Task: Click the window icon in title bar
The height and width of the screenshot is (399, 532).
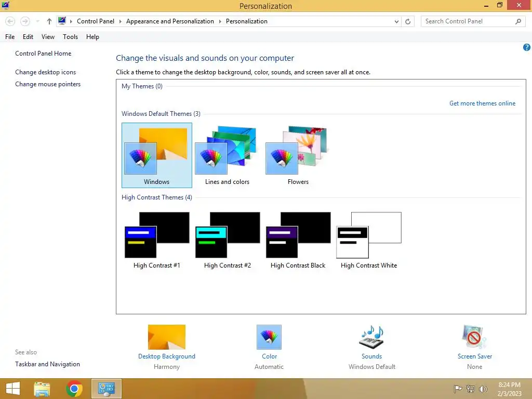Action: click(5, 5)
